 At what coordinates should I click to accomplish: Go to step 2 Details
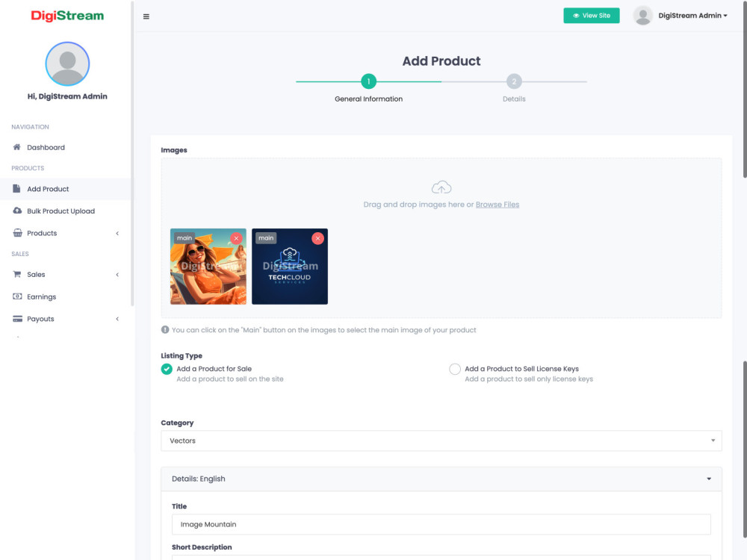pos(514,81)
